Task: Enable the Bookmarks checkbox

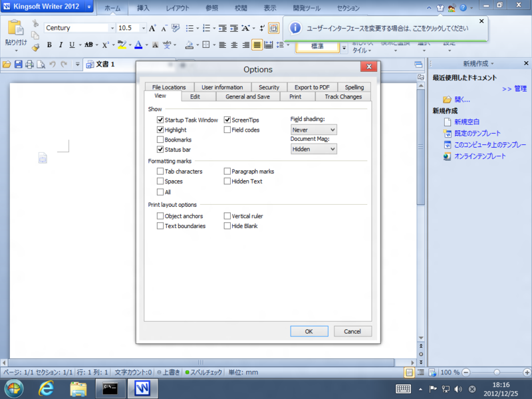Action: 160,140
